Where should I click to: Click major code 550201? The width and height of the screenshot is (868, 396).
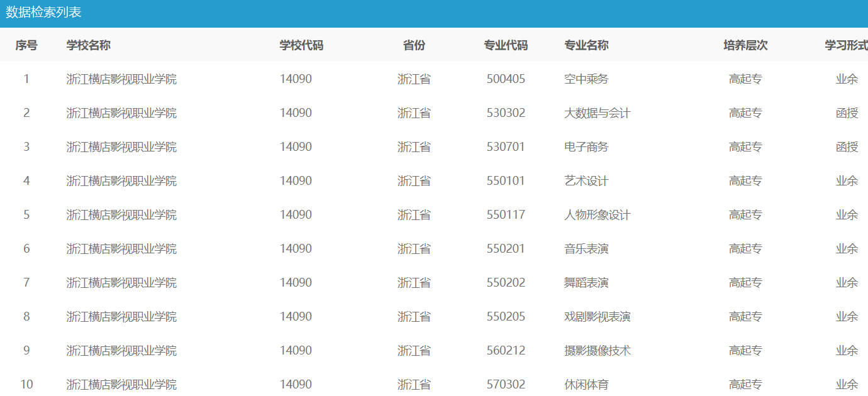(506, 249)
